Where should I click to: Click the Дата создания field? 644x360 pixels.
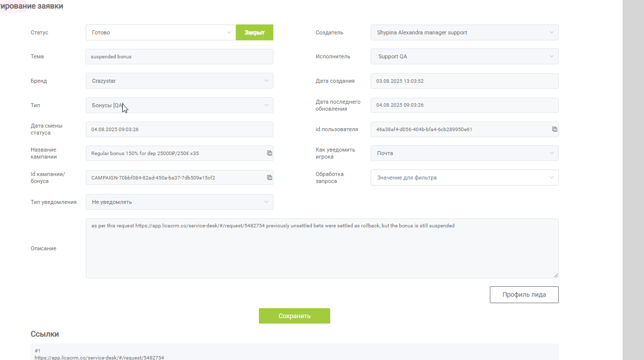click(464, 81)
